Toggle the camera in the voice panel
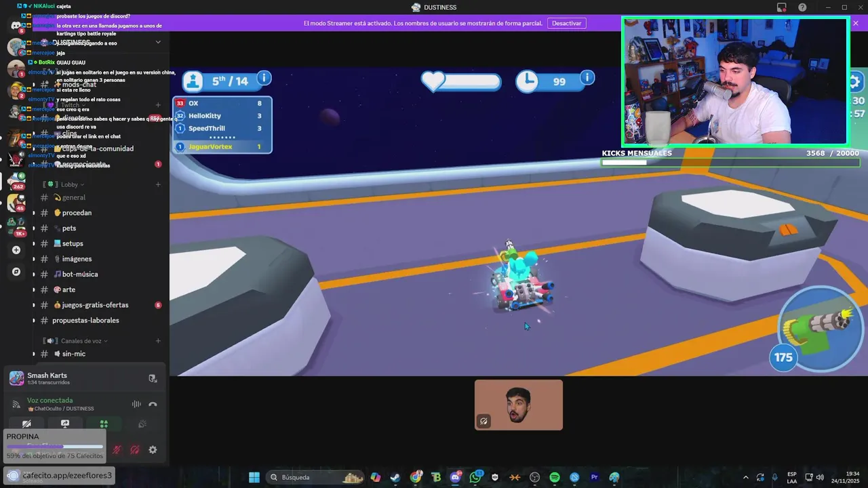This screenshot has height=488, width=868. coord(26,424)
